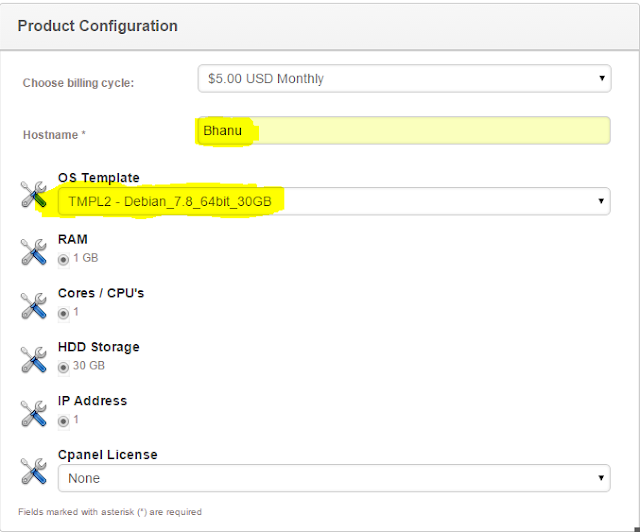Expand the OS Template dropdown list

[334, 201]
